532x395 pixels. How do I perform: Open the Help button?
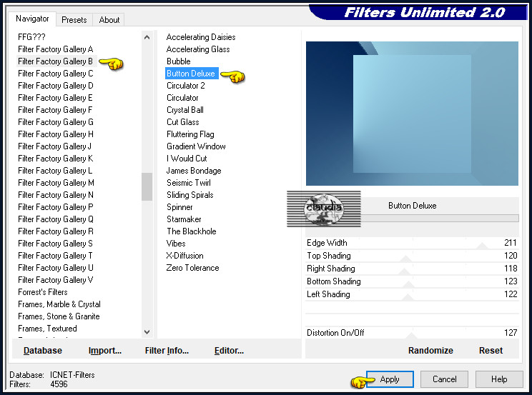coord(499,379)
